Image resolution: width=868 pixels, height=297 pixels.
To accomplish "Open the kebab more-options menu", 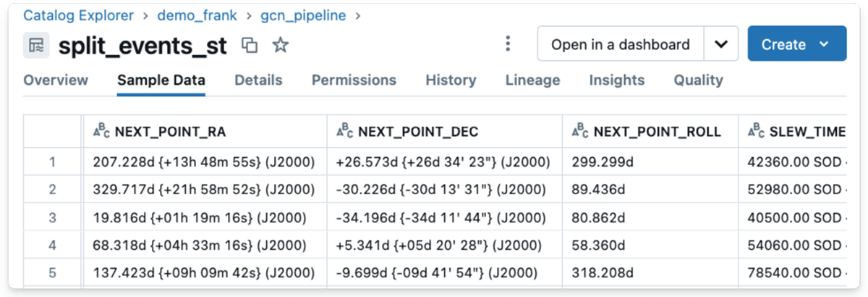I will (x=508, y=44).
